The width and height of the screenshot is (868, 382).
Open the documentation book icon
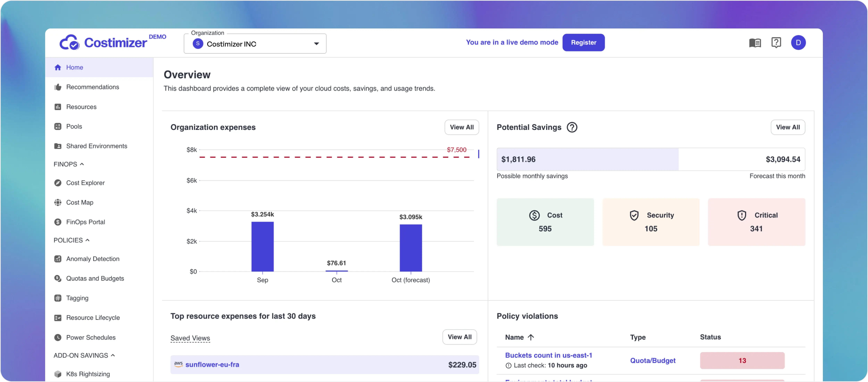[755, 43]
